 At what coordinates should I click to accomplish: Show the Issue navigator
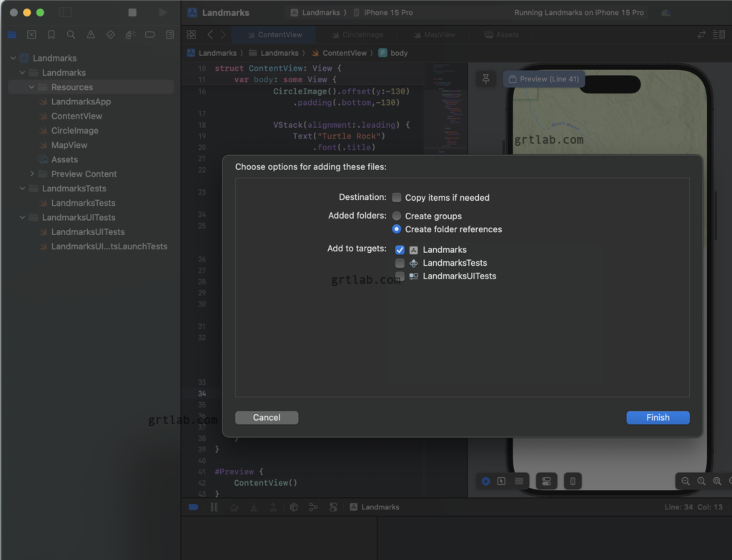91,34
